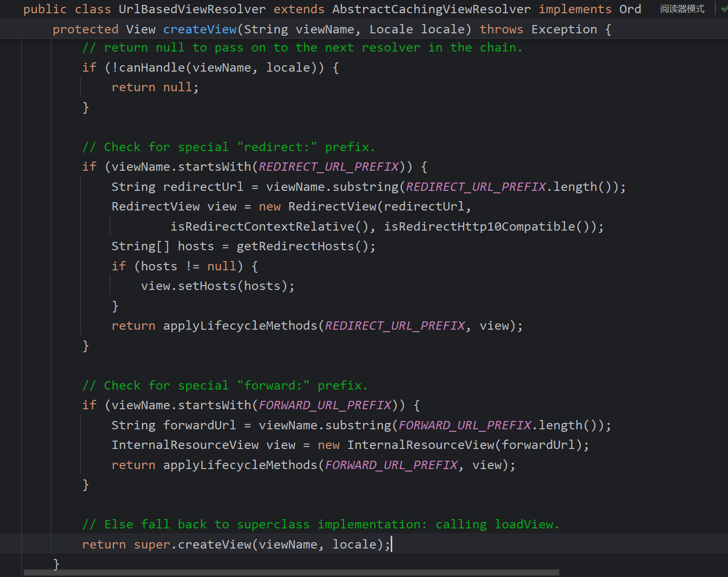Click applyLifecycleMethods in the forward block return
The height and width of the screenshot is (577, 728).
tap(240, 465)
